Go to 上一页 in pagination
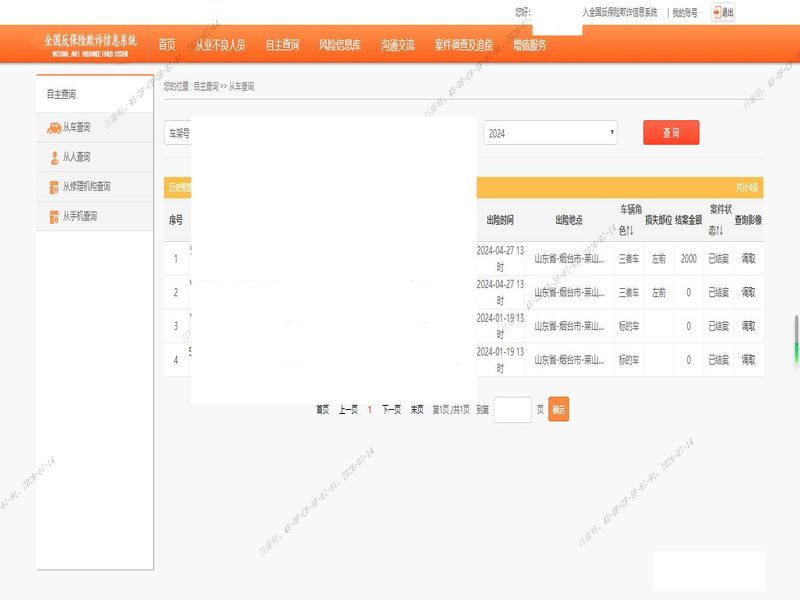The image size is (800, 600). [x=348, y=410]
